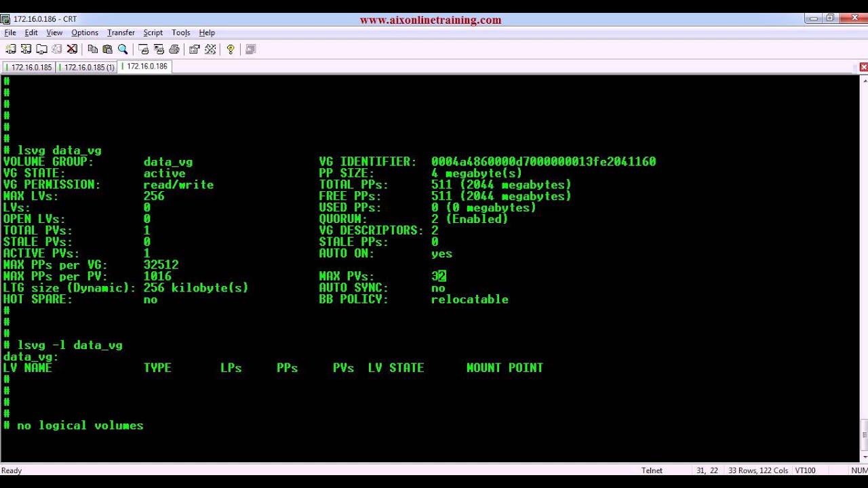Switch to the 172.16.0.185 (1) session tab

87,67
